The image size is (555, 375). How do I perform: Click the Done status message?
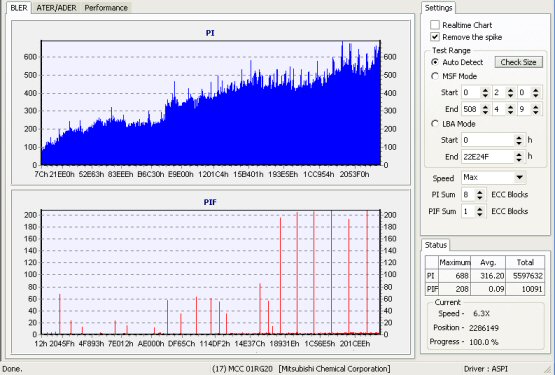pyautogui.click(x=12, y=369)
